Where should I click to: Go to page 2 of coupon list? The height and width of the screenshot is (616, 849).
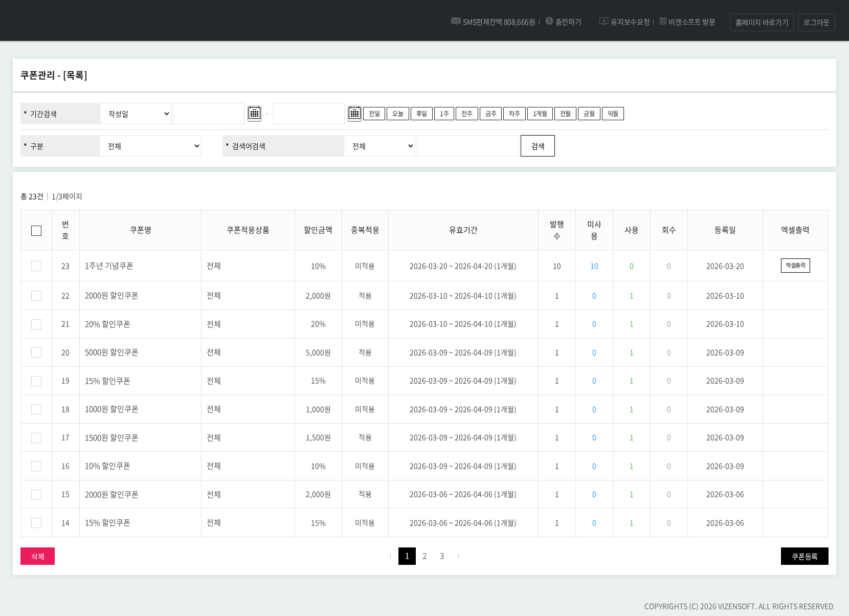pos(424,556)
